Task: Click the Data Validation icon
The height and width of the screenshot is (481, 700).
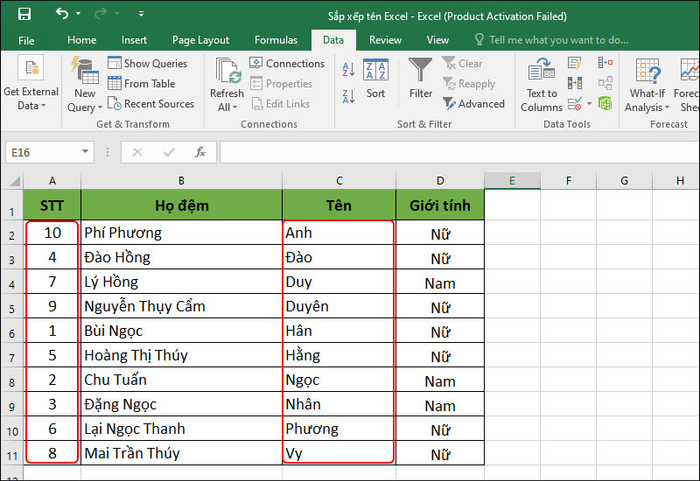Action: pyautogui.click(x=575, y=104)
